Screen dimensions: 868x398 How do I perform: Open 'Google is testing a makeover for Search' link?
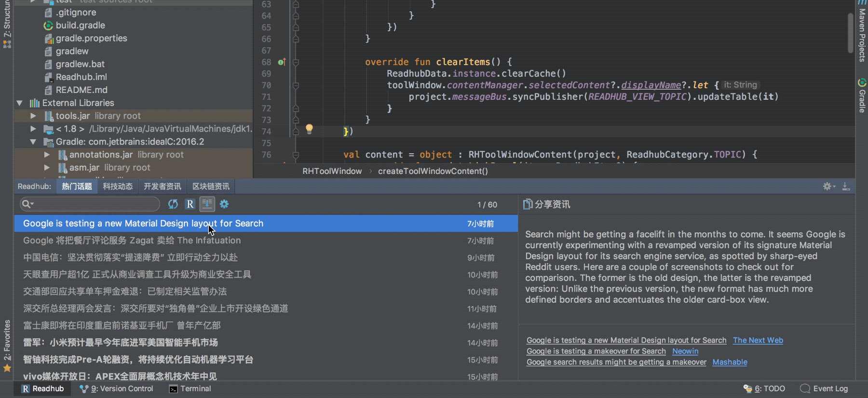pyautogui.click(x=596, y=351)
